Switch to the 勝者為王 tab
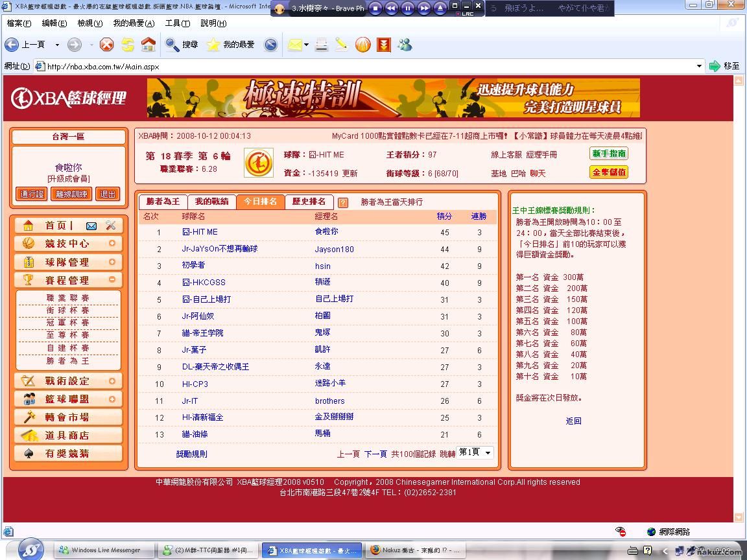This screenshot has width=747, height=560. [163, 202]
